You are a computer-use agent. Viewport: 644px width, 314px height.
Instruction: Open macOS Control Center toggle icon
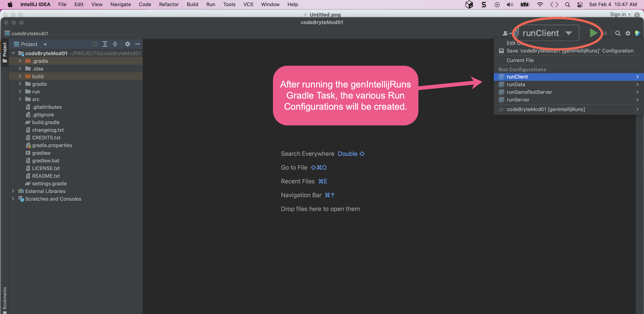coord(580,4)
